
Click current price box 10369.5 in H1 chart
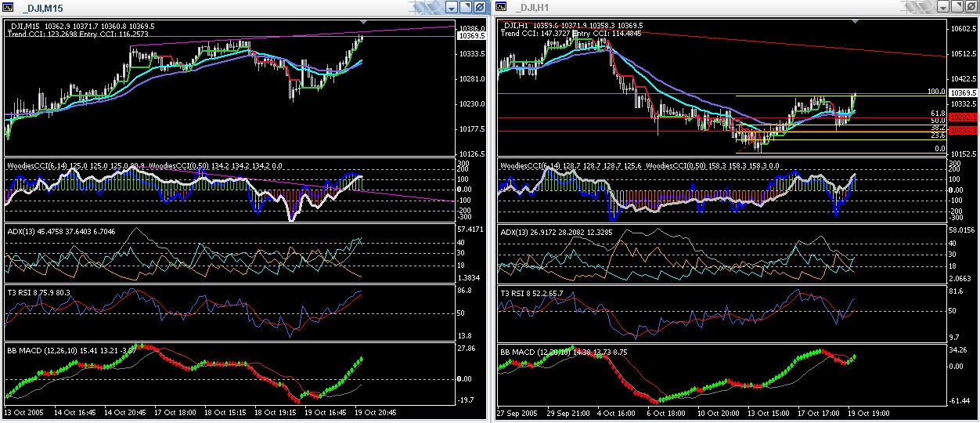coord(963,92)
